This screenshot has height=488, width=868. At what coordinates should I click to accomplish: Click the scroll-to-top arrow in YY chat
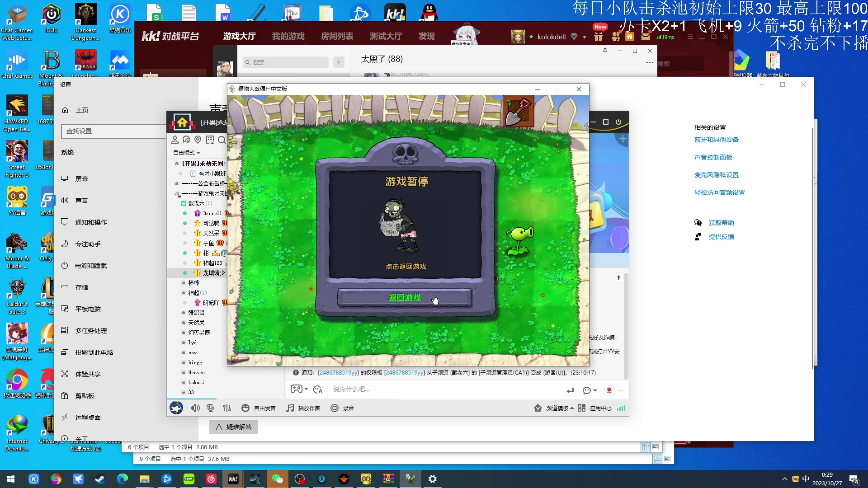point(618,277)
